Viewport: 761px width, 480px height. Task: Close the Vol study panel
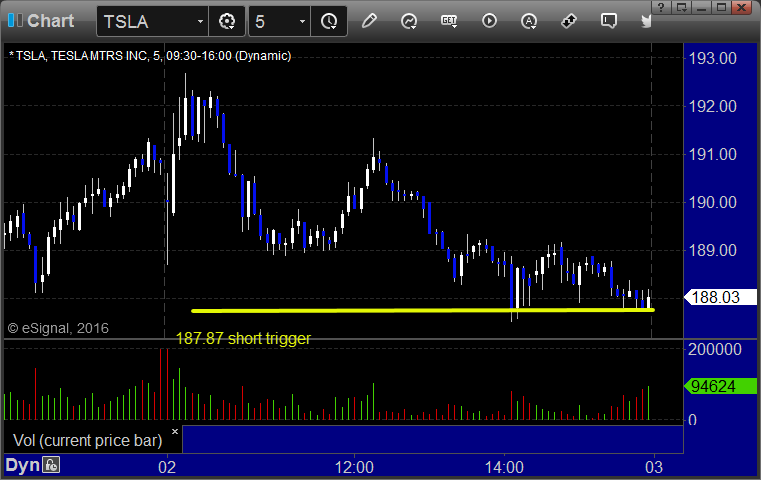coord(175,431)
